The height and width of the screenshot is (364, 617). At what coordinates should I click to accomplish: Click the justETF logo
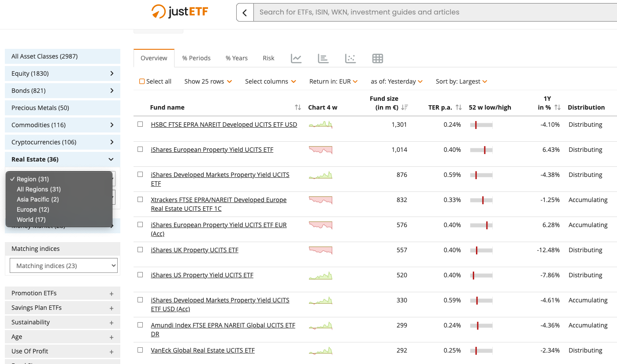click(179, 12)
